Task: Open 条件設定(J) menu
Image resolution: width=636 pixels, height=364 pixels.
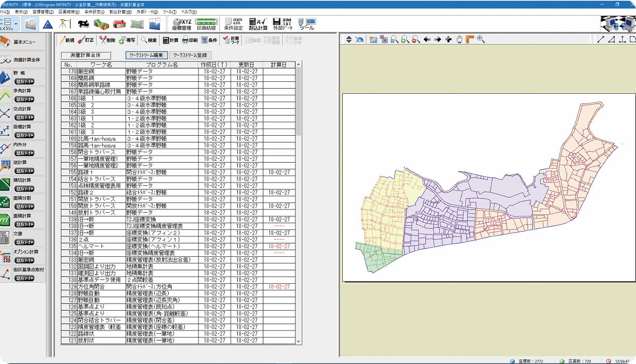Action: [x=94, y=12]
